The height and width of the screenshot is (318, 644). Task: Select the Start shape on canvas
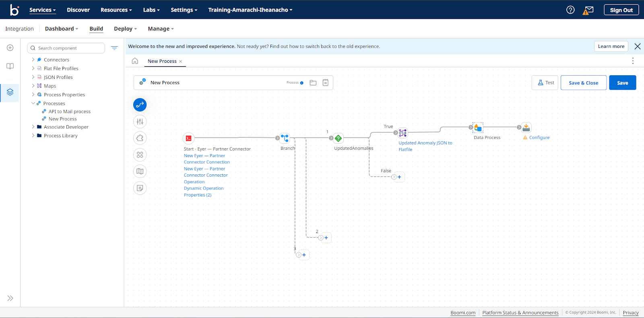pos(188,138)
